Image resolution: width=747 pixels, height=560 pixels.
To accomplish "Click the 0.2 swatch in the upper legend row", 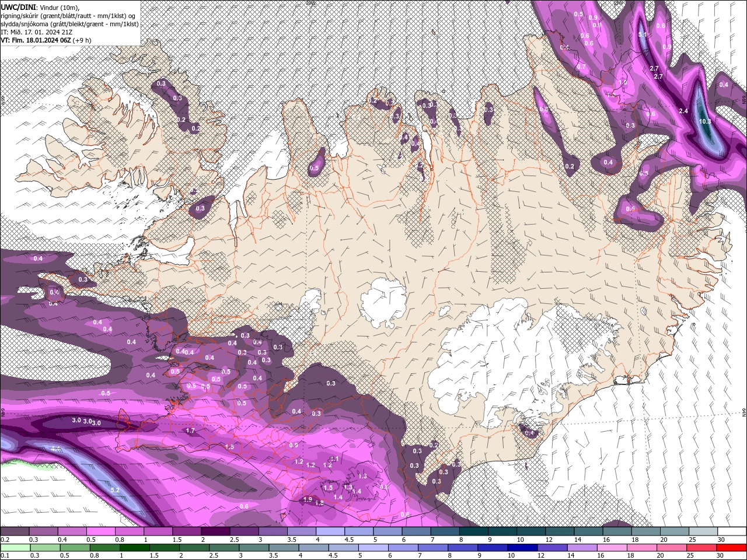I will coord(15,531).
